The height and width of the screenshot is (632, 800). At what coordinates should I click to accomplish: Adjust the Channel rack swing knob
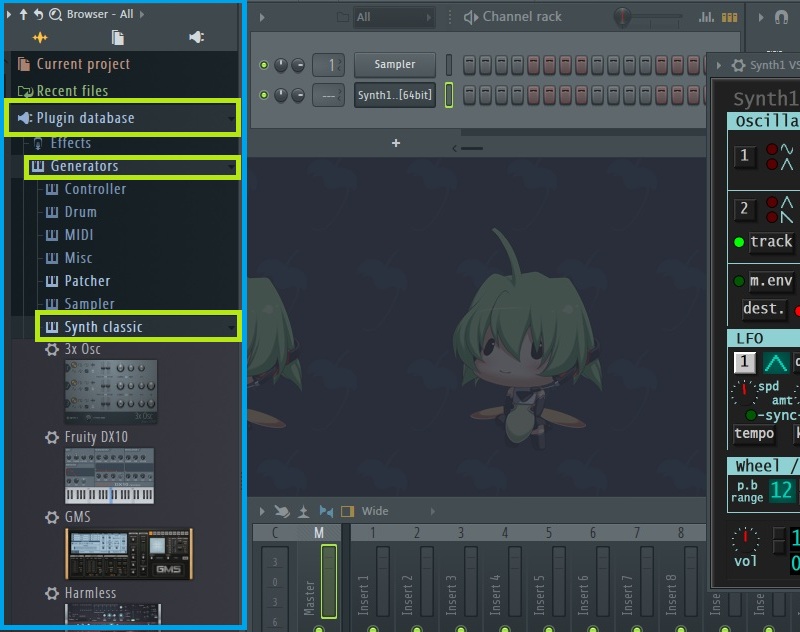pyautogui.click(x=622, y=17)
